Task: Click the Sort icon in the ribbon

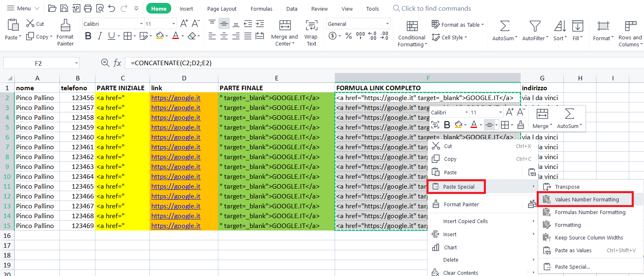Action: pos(560,27)
